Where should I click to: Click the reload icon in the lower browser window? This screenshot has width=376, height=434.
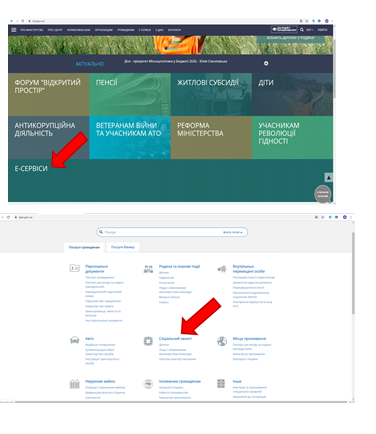click(x=8, y=217)
